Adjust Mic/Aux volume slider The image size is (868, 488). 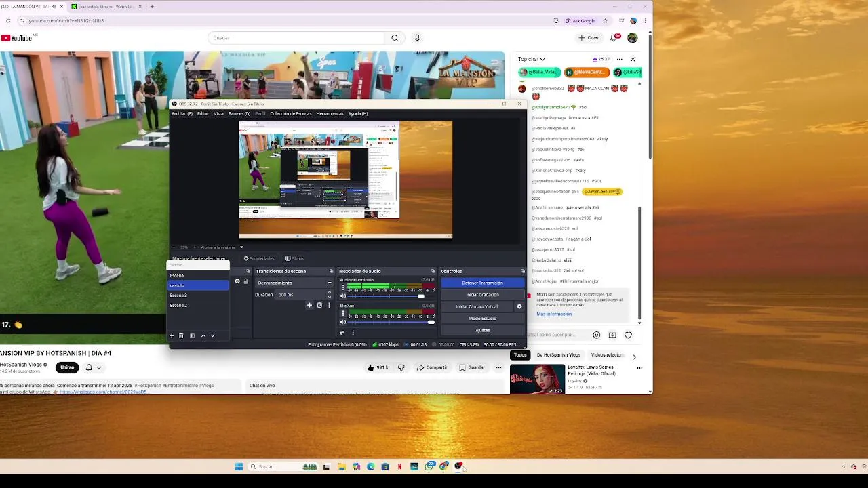coord(391,322)
